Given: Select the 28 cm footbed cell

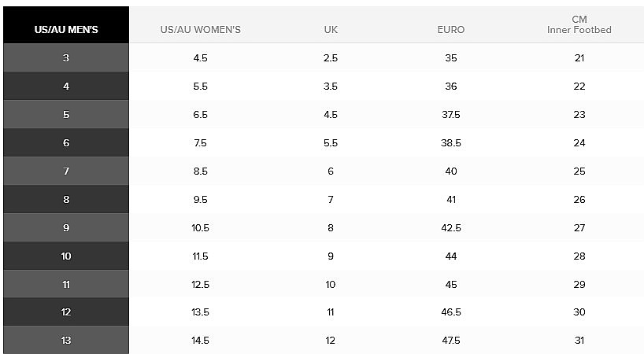Looking at the screenshot, I should 579,256.
